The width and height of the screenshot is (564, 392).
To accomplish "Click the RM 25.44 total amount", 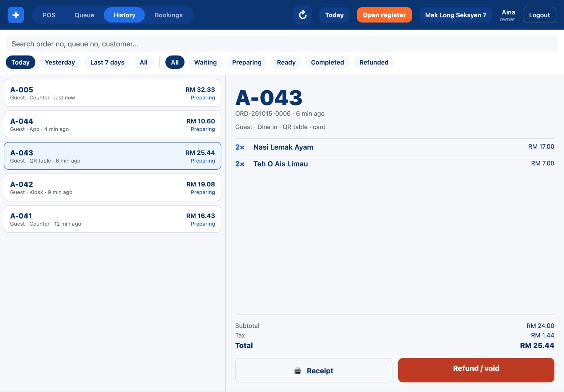I will click(537, 345).
